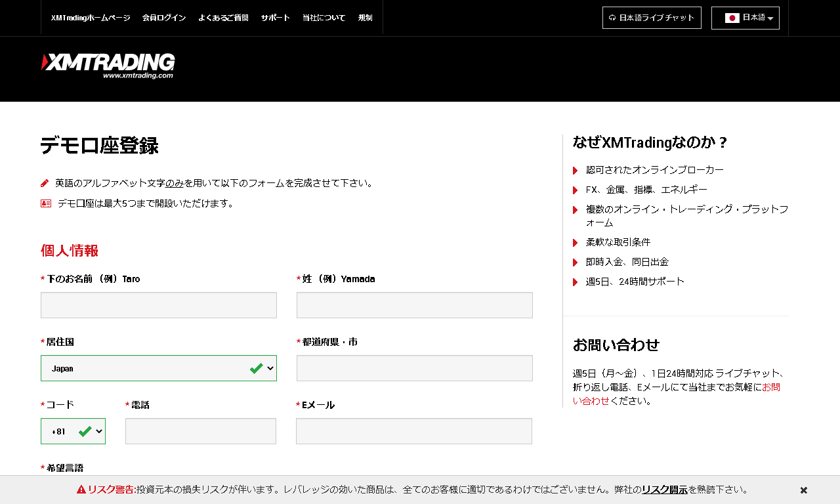Open the 居住国 Japan dropdown

click(x=159, y=368)
